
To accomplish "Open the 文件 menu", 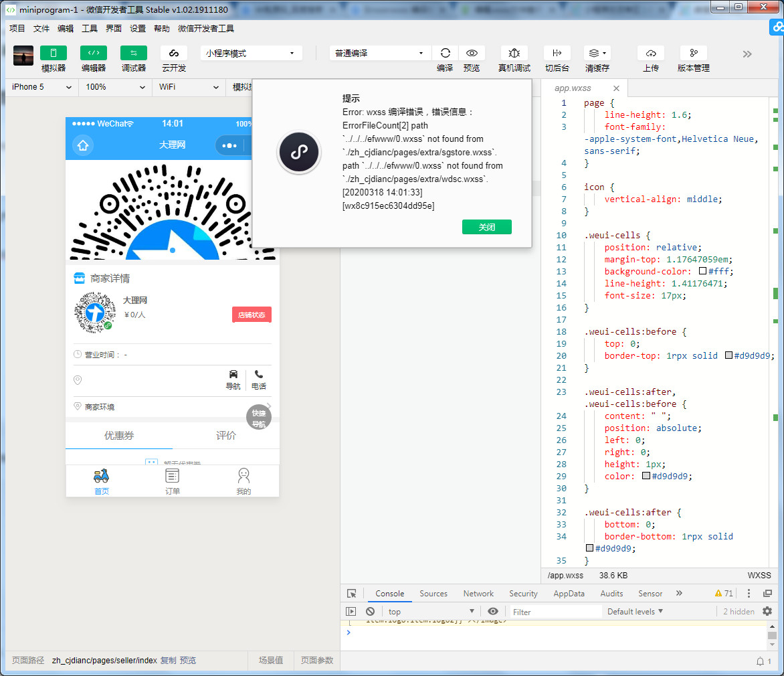I will pos(41,29).
